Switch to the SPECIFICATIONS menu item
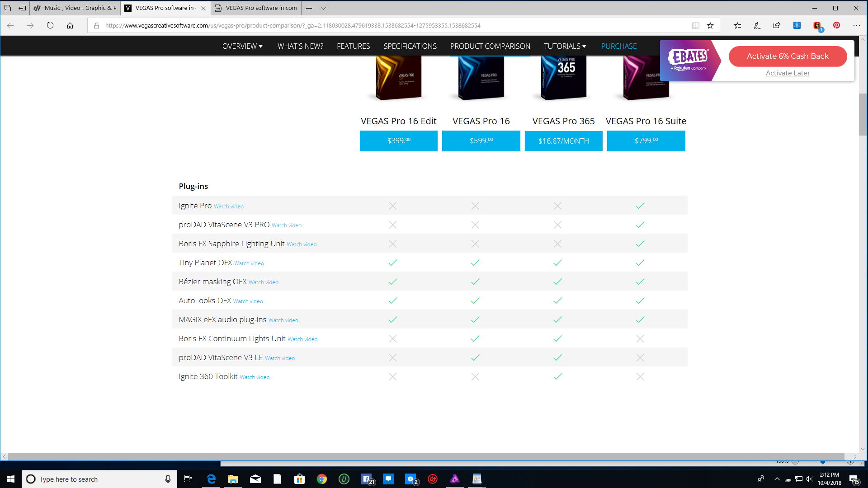The image size is (868, 488). click(x=410, y=46)
